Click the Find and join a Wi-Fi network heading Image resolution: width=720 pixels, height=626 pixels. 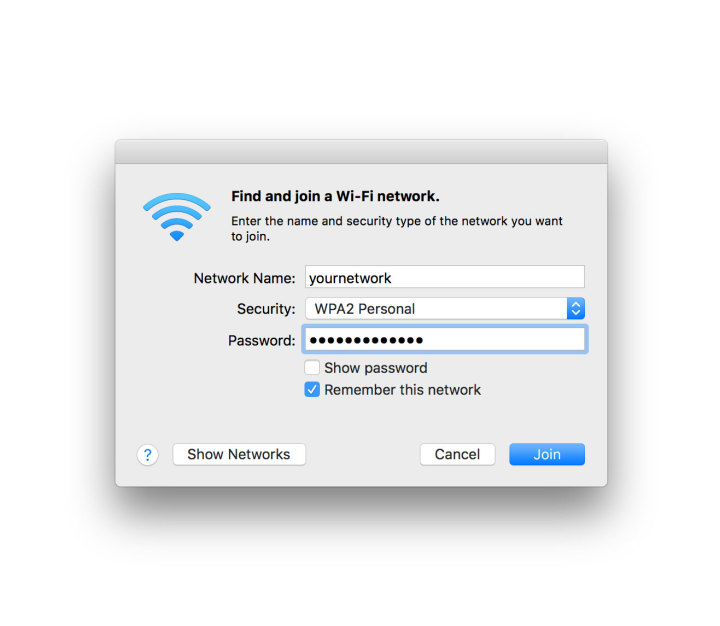tap(335, 196)
